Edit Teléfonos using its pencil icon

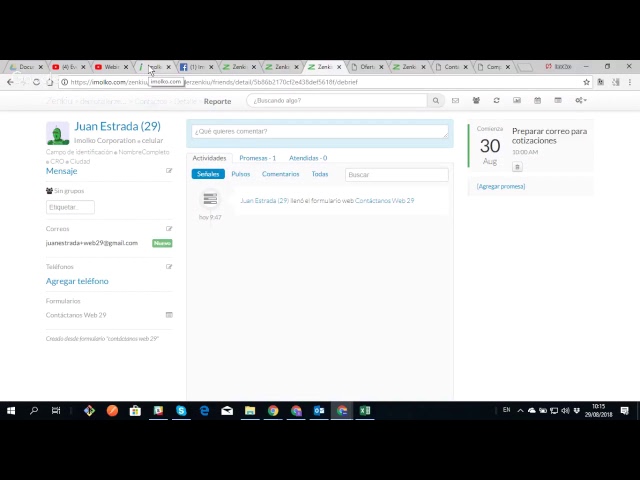169,267
